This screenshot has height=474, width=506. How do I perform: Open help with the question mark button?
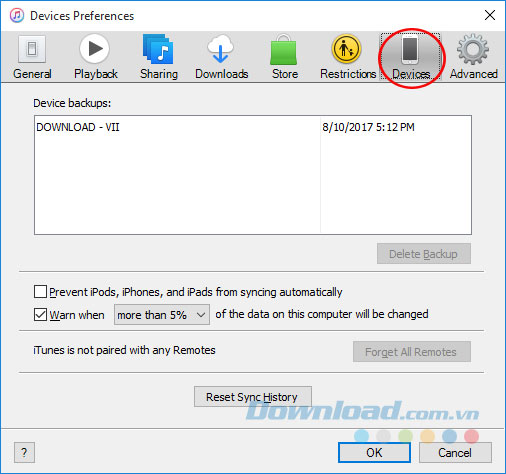click(24, 453)
